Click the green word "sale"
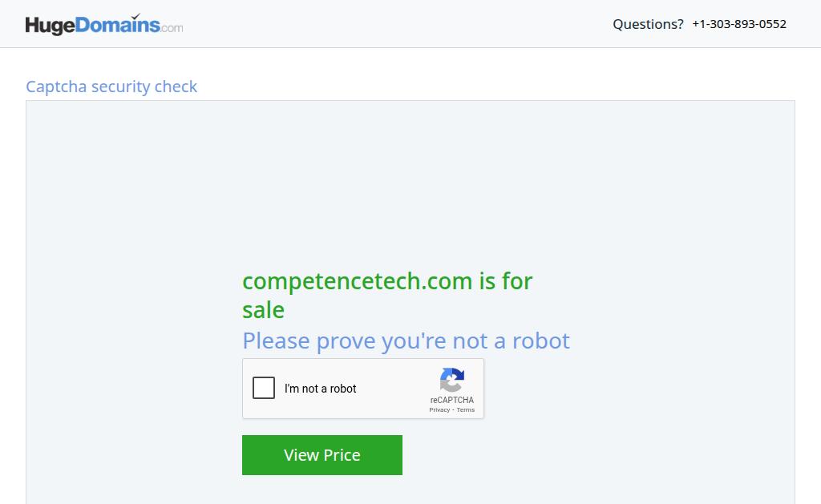821x504 pixels. point(263,310)
